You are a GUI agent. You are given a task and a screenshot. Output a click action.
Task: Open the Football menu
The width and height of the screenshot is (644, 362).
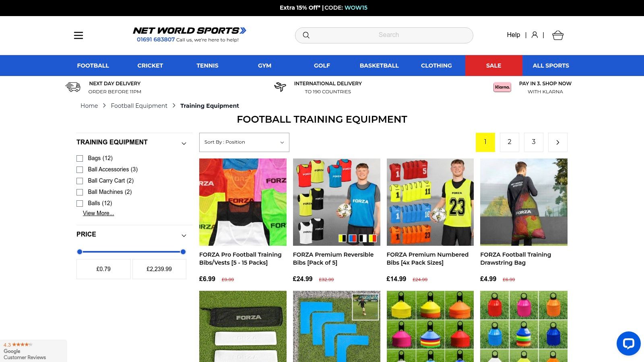tap(93, 66)
